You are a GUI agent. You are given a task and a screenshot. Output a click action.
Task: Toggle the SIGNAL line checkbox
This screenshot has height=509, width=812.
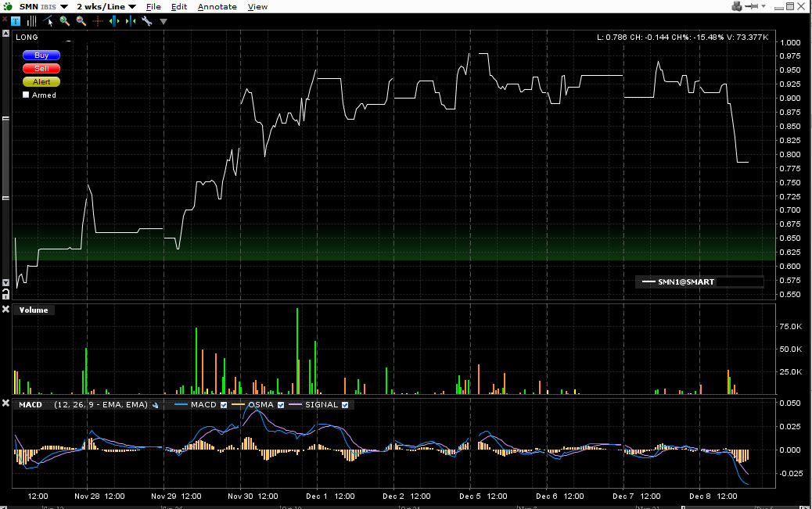pos(345,405)
